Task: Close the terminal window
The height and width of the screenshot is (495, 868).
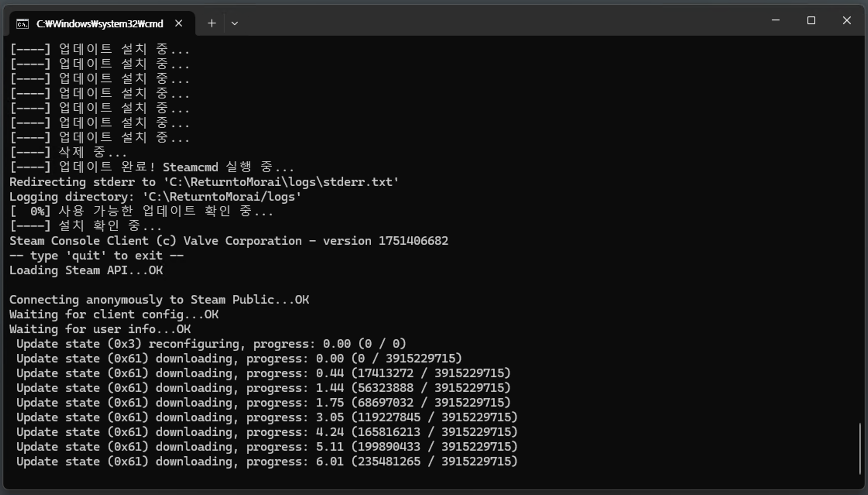Action: 847,21
